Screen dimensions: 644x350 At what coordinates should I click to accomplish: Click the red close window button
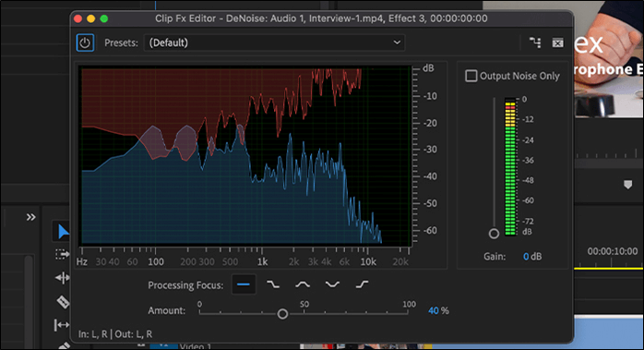pyautogui.click(x=78, y=18)
